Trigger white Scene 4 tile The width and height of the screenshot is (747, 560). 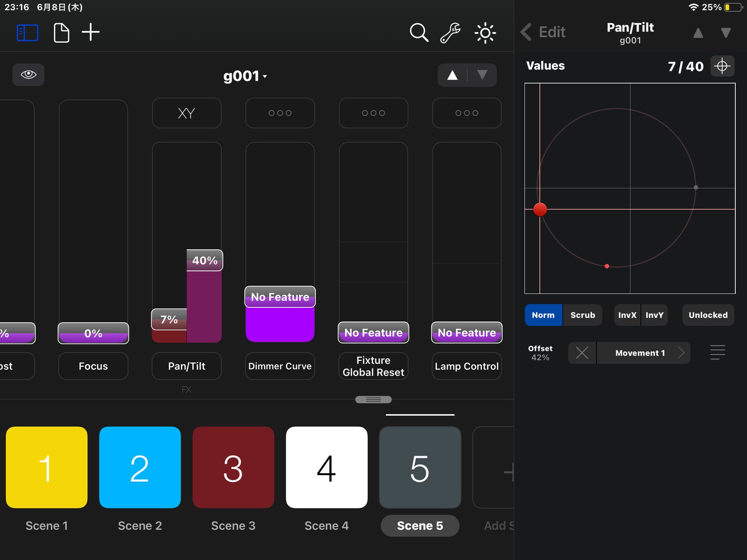pos(327,467)
